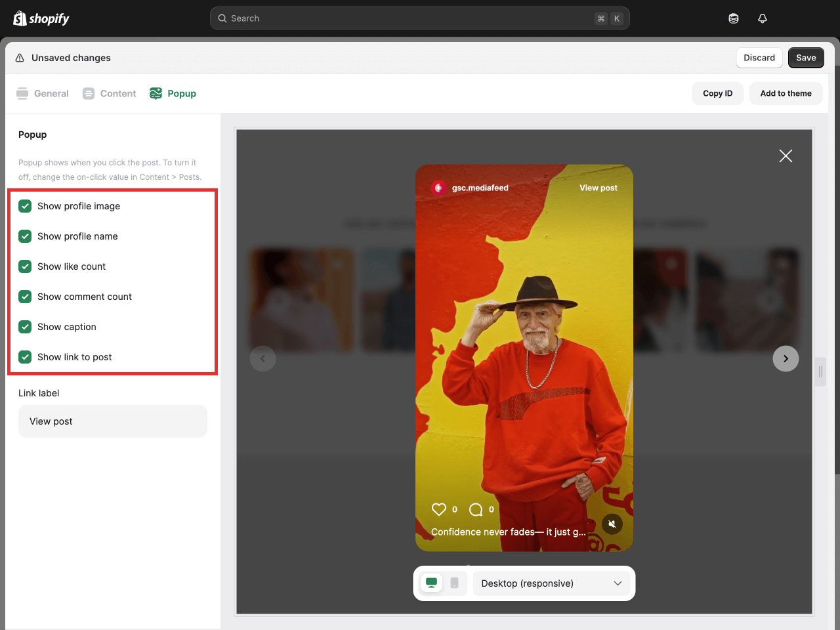Image resolution: width=840 pixels, height=630 pixels.
Task: Click the mute icon on video
Action: (x=612, y=524)
